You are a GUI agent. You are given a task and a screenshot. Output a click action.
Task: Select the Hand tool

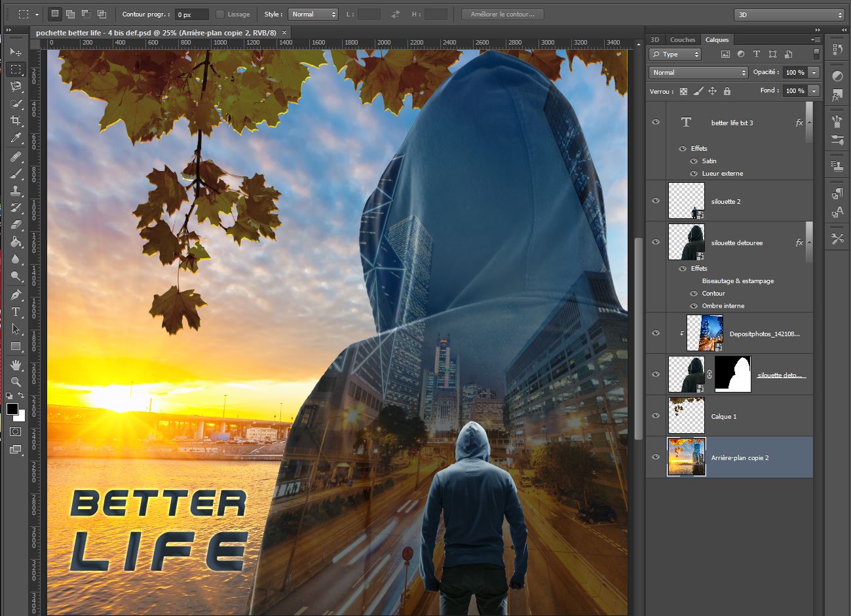pyautogui.click(x=16, y=364)
